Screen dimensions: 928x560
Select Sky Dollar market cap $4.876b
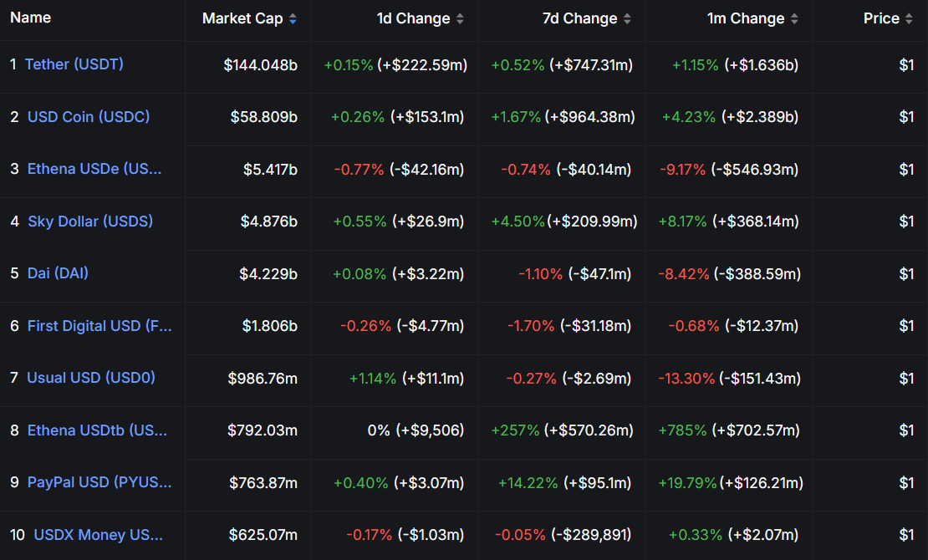268,221
